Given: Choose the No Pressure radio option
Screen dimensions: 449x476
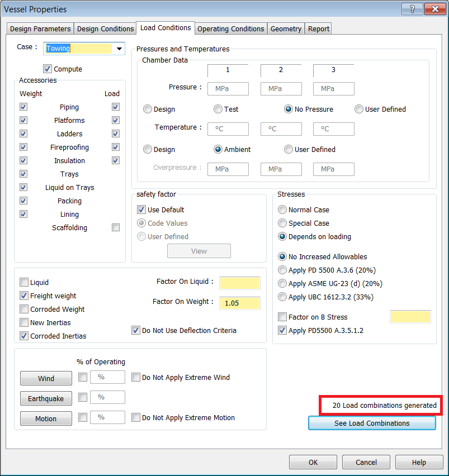Looking at the screenshot, I should coord(289,109).
